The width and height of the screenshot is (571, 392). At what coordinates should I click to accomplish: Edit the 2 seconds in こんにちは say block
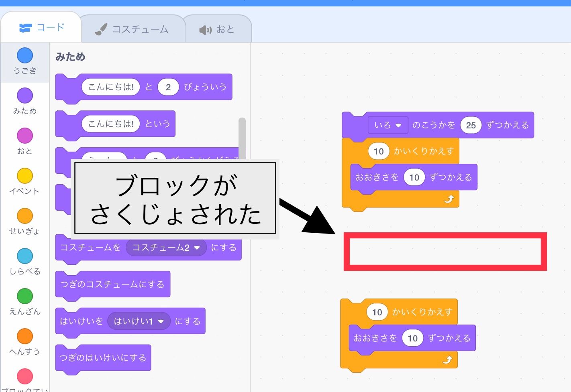click(x=168, y=87)
